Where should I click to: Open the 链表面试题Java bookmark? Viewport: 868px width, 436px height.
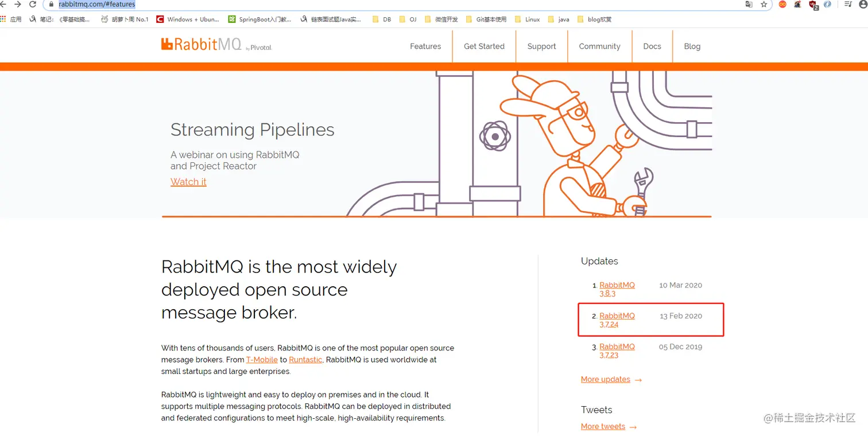tap(331, 19)
